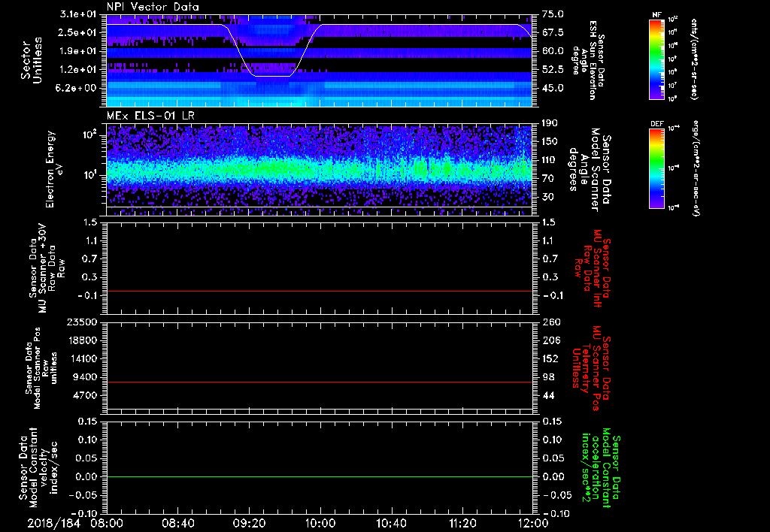770x532 pixels.
Task: Select the 08:40 time axis label
Action: (178, 522)
